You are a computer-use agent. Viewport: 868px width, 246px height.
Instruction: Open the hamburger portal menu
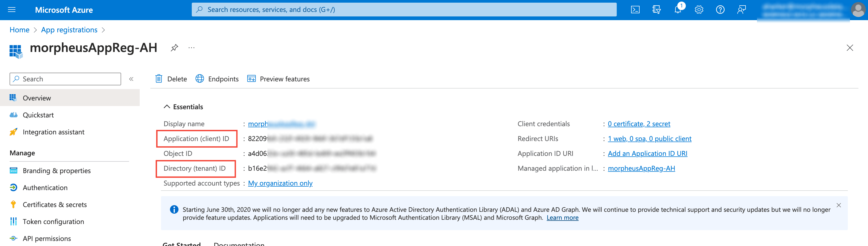pyautogui.click(x=12, y=10)
